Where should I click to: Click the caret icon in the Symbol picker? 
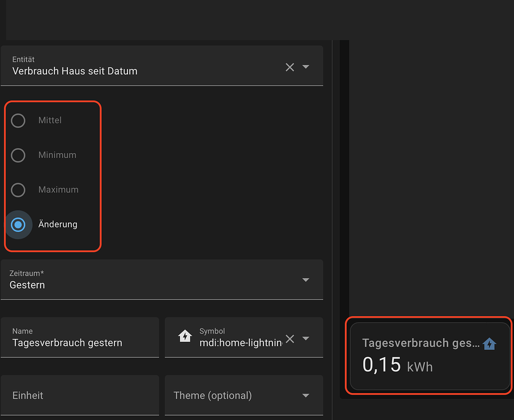coord(306,339)
